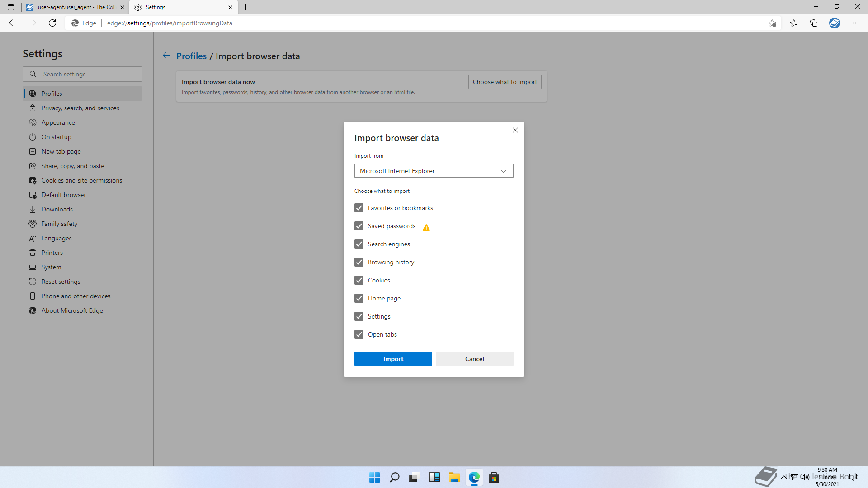Show hidden system tray icons chevron

(783, 477)
